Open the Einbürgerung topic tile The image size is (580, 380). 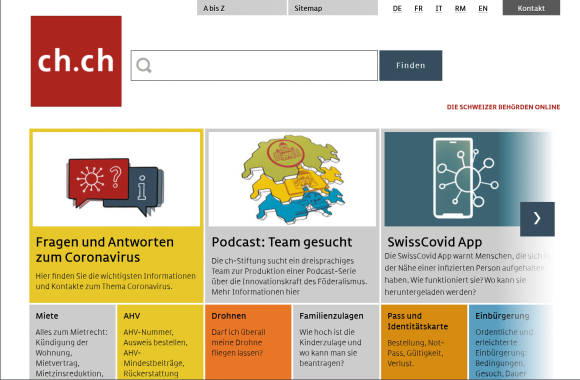pos(510,342)
